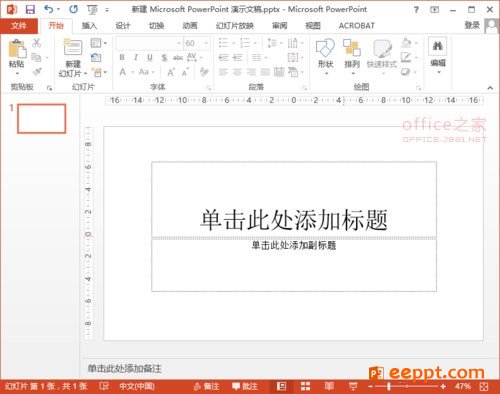Increase list indent level
Screen dimensions: 500x394
pos(237,57)
